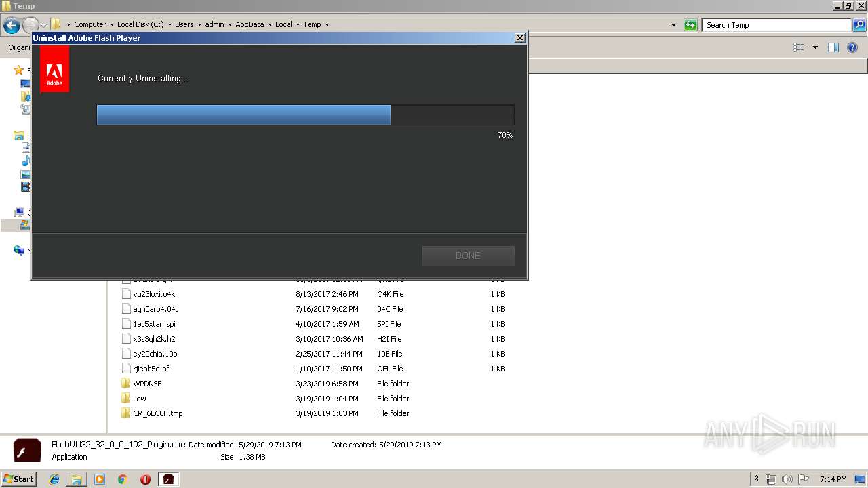Select file rjieph5o.ofl
The image size is (868, 488).
[x=152, y=369]
